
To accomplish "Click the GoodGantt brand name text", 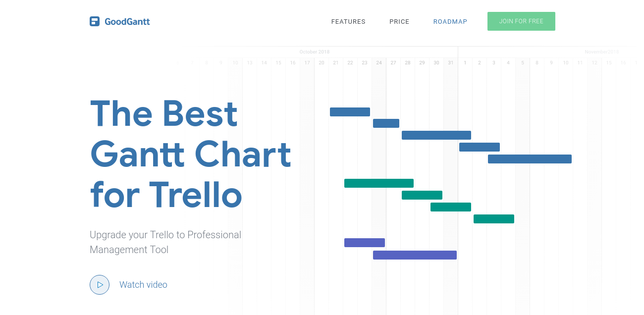I will coord(127,21).
